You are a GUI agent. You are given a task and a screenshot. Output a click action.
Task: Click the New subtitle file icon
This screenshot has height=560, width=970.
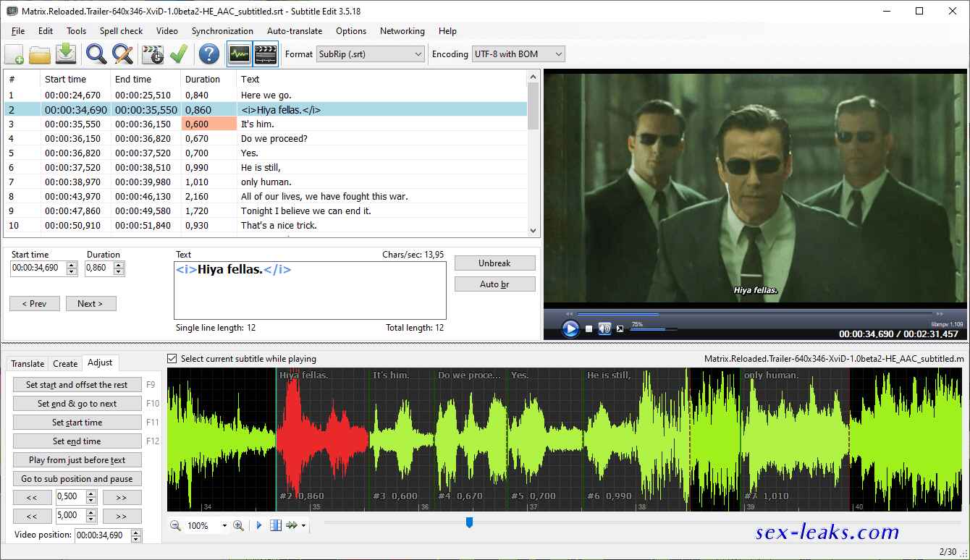(x=14, y=54)
